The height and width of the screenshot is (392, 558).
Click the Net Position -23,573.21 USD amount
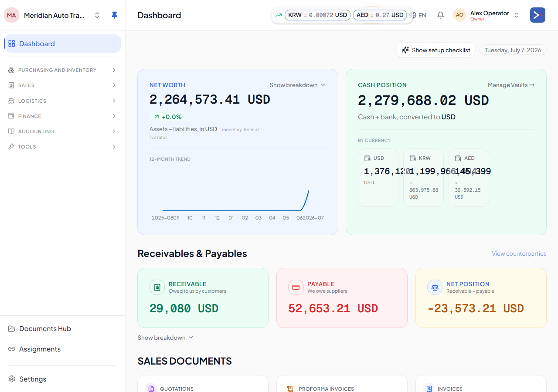[476, 309]
